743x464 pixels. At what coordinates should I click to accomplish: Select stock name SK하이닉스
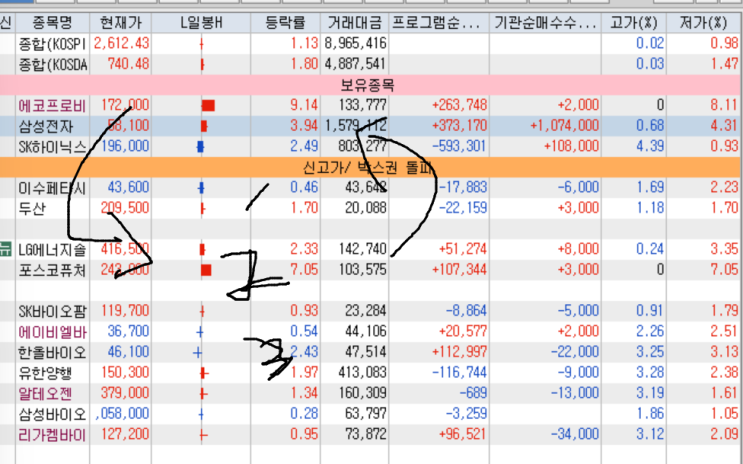point(52,147)
